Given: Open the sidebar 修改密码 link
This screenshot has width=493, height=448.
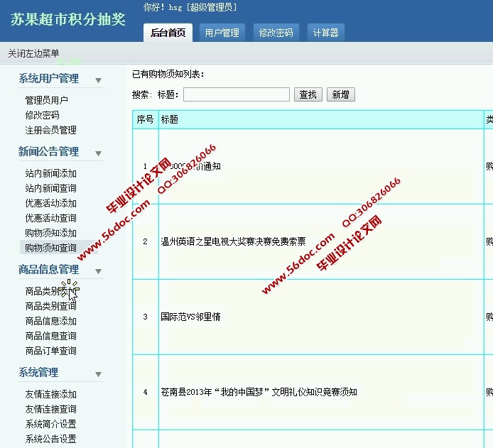Looking at the screenshot, I should pos(42,115).
